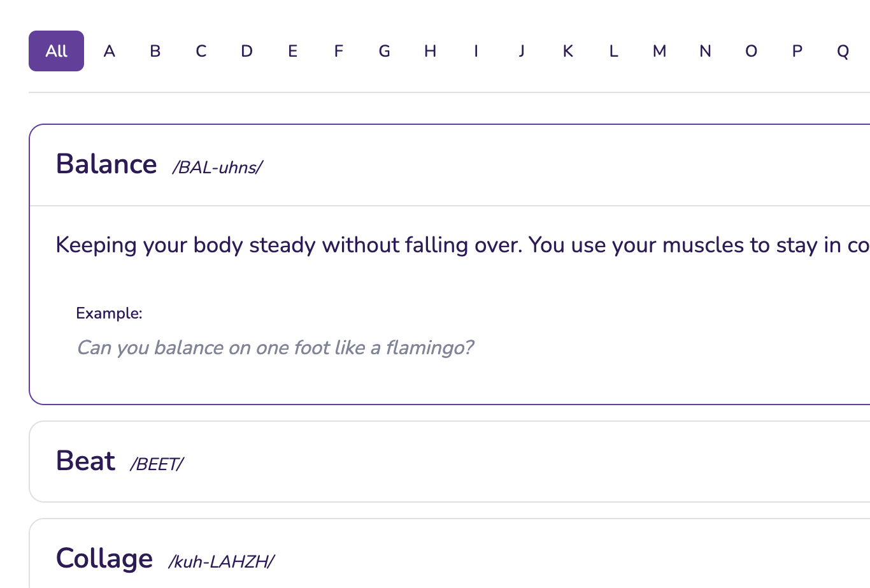Choose the letter F filter
The height and width of the screenshot is (588, 870).
[339, 51]
